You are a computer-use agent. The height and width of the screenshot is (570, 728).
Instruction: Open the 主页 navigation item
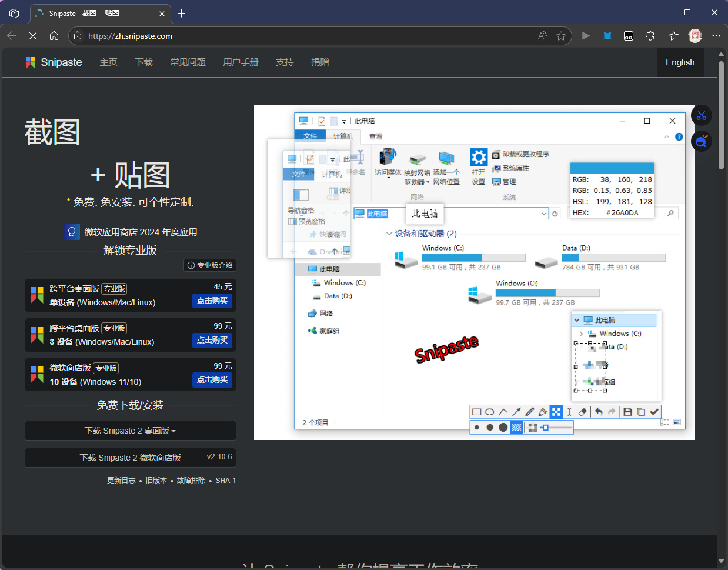[x=108, y=62]
